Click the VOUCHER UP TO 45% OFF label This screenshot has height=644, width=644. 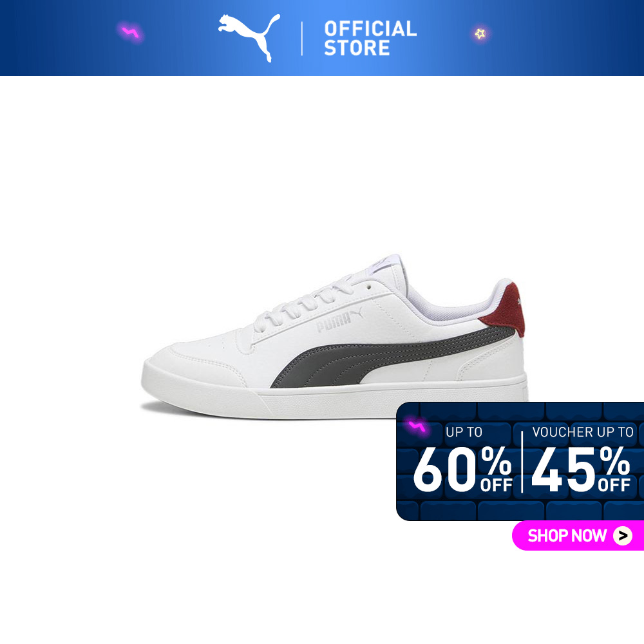tap(582, 459)
